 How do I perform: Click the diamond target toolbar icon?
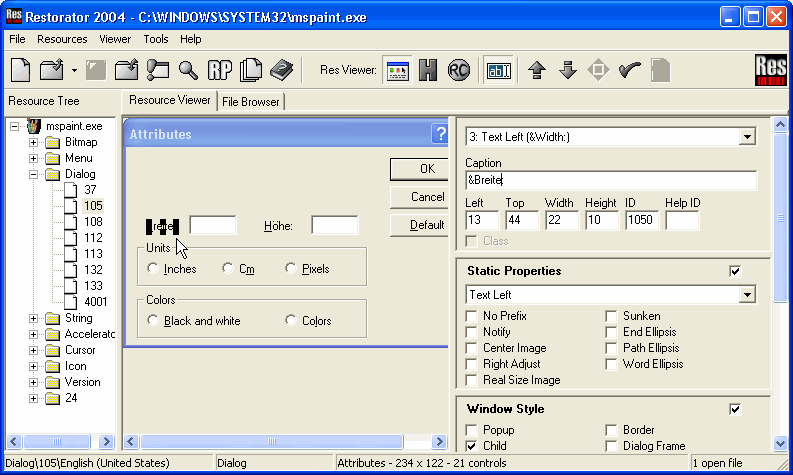pos(598,70)
